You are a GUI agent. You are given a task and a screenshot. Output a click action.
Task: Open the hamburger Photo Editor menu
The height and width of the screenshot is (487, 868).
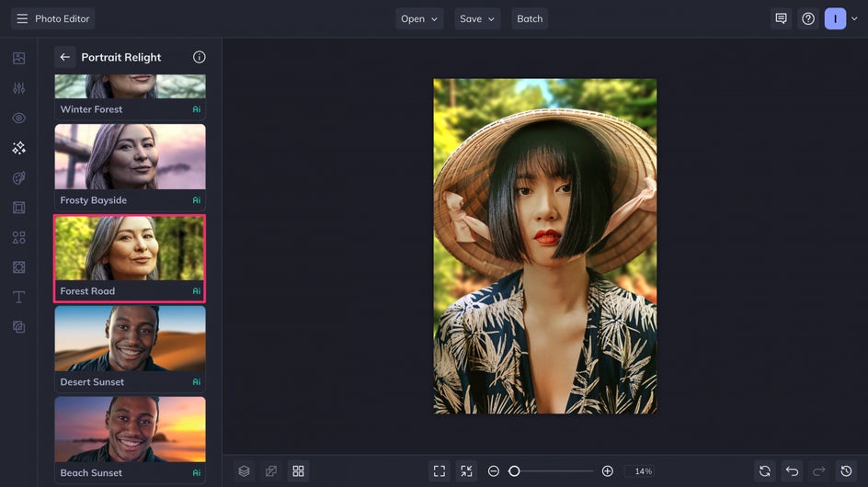(x=52, y=18)
